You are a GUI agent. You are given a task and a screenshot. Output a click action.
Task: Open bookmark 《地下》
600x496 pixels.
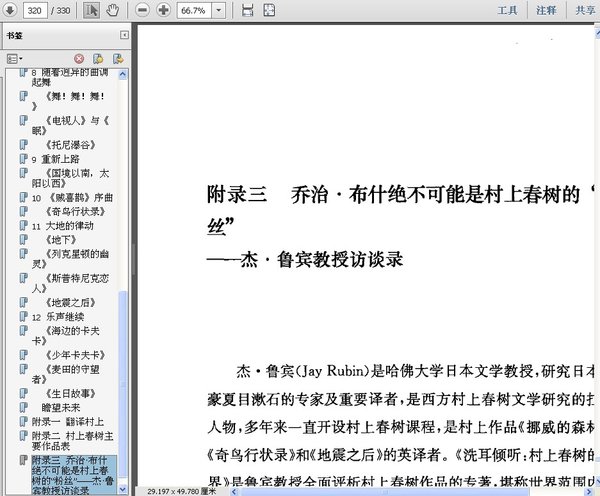pos(60,240)
